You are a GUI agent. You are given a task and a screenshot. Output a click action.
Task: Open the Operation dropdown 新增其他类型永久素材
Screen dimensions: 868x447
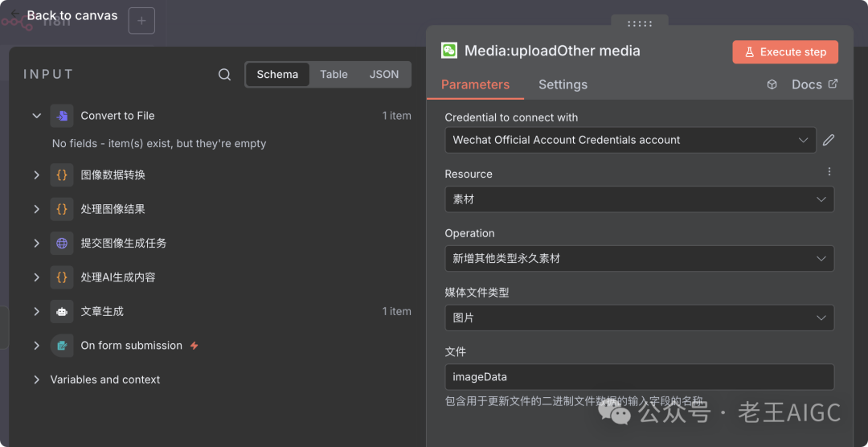click(640, 259)
